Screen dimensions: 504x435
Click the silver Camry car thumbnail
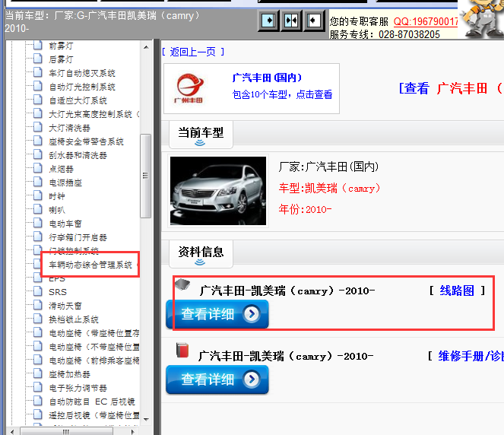[x=218, y=191]
